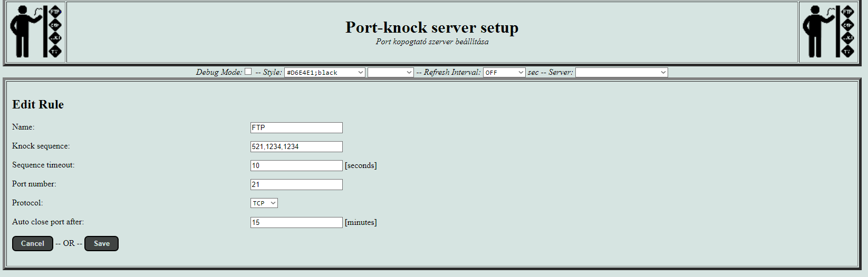This screenshot has height=277, width=868.
Task: Click the Name label
Action: pyautogui.click(x=23, y=127)
